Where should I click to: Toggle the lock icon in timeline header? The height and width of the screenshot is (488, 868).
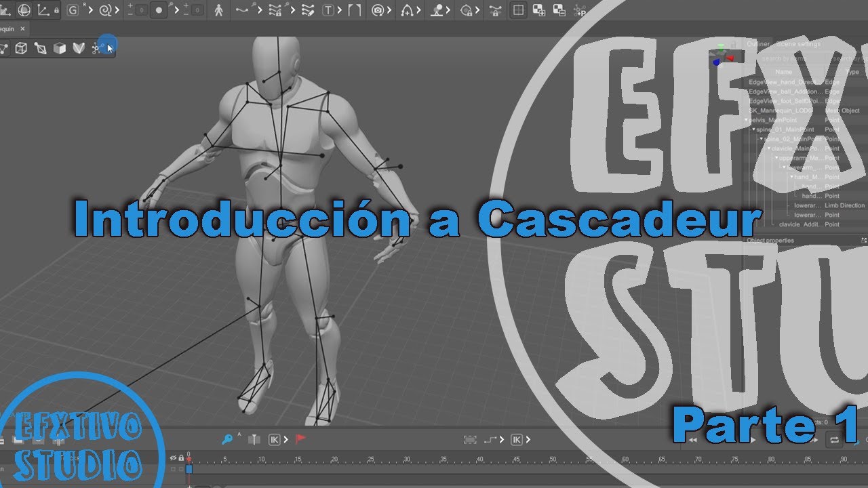pyautogui.click(x=181, y=458)
